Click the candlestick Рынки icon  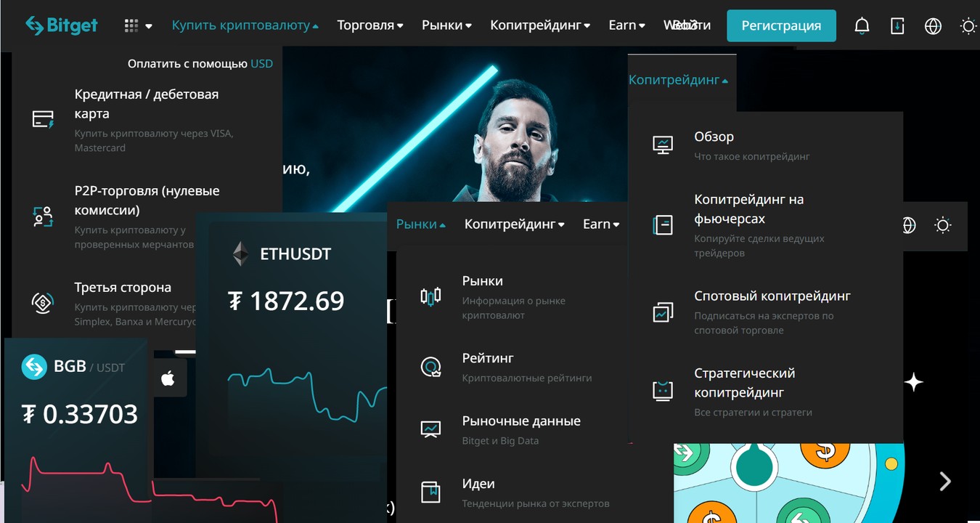(x=430, y=296)
